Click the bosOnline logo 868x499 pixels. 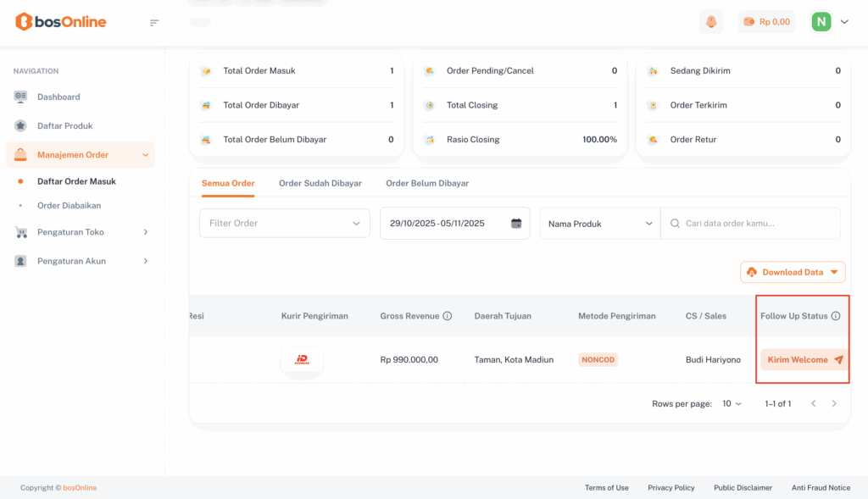(x=61, y=22)
